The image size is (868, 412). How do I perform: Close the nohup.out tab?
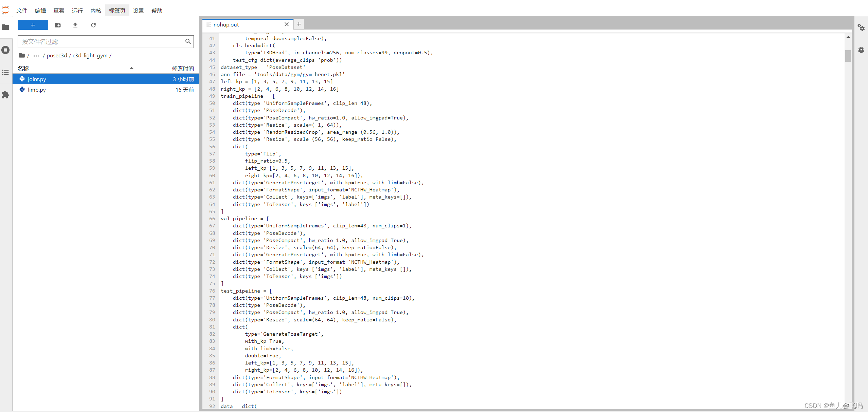coord(286,24)
